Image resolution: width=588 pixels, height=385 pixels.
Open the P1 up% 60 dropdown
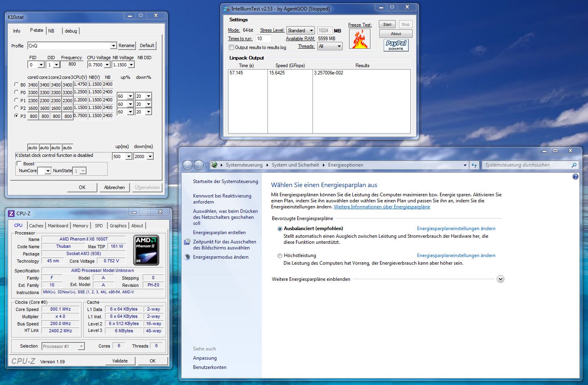[x=130, y=96]
